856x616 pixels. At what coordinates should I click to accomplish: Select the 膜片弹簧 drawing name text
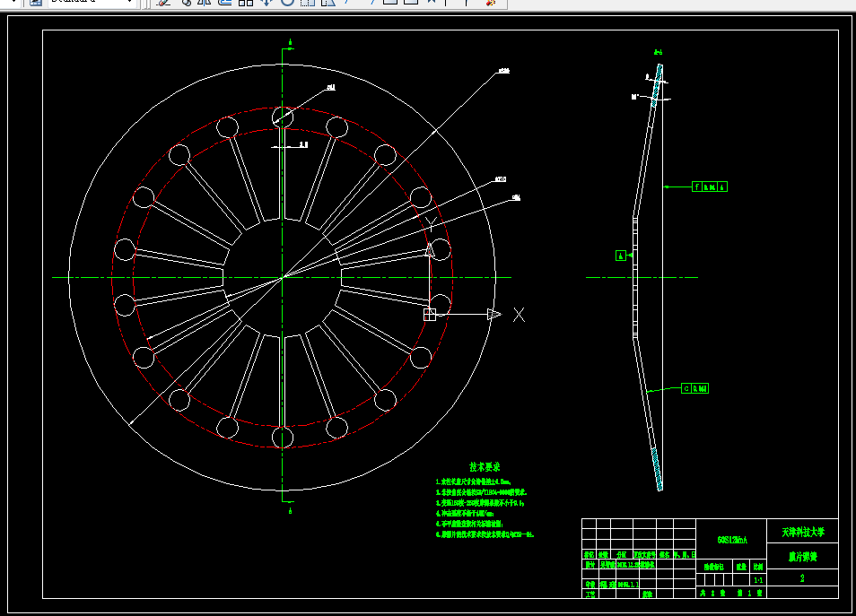point(801,556)
